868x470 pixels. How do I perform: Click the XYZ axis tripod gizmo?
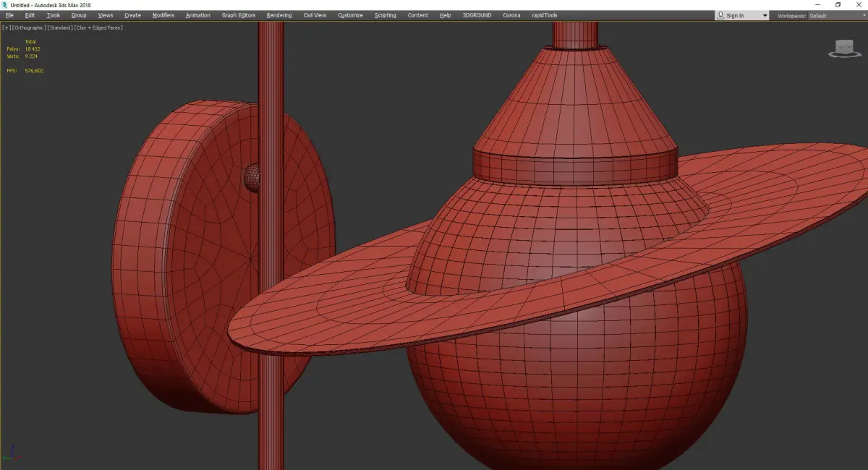12,453
